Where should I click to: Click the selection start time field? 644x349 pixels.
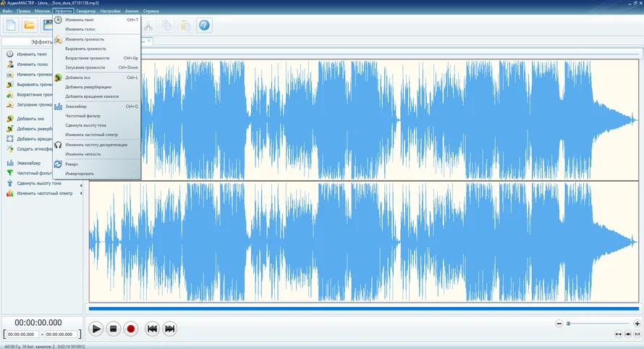click(x=21, y=335)
